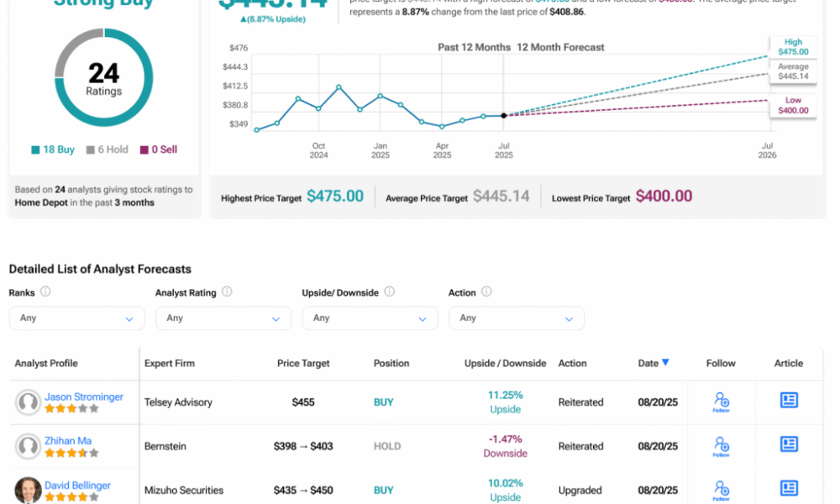Open the Upside/ Downside dropdown
The image size is (840, 504).
370,318
